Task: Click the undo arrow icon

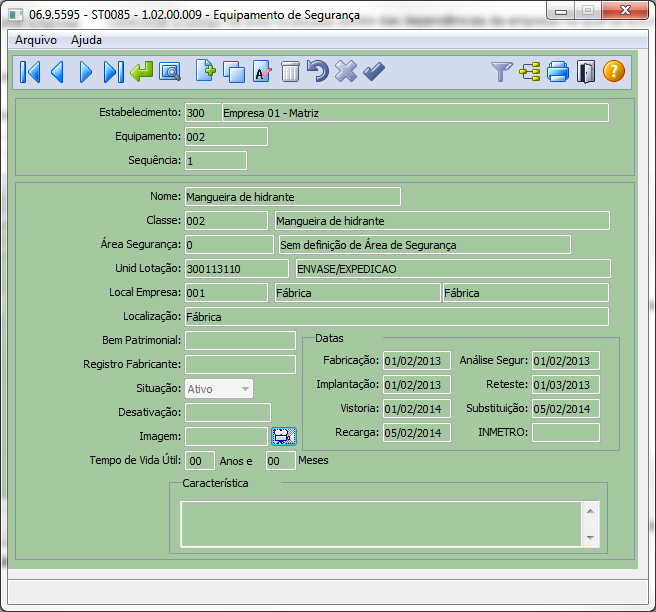Action: [x=318, y=71]
